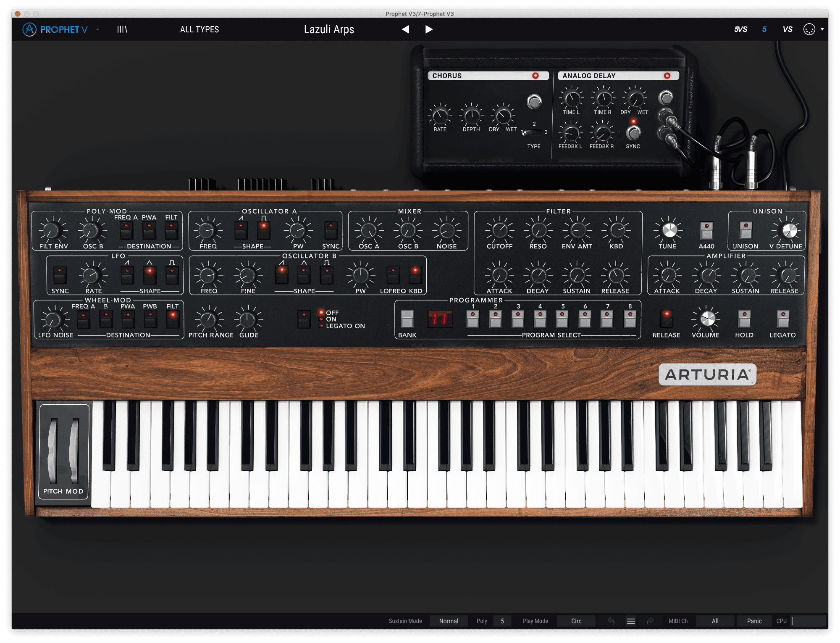Open the MIDI Ch All dropdown

pos(715,621)
